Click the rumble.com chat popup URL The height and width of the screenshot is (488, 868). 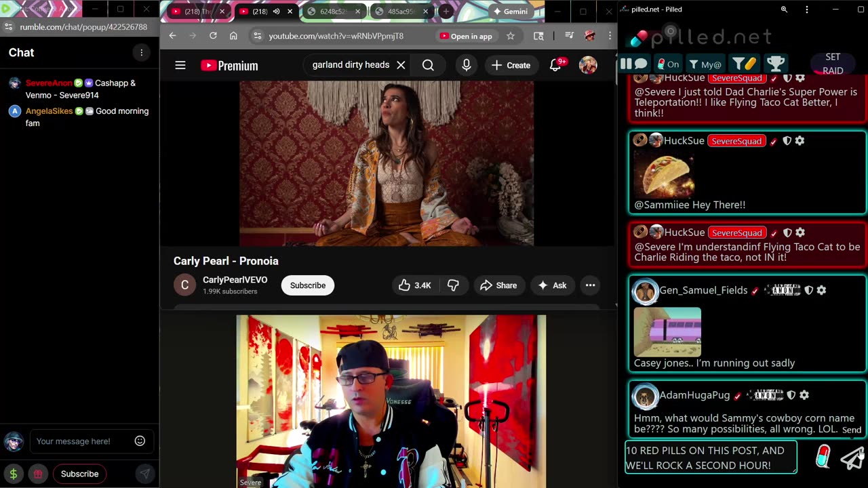pos(83,27)
